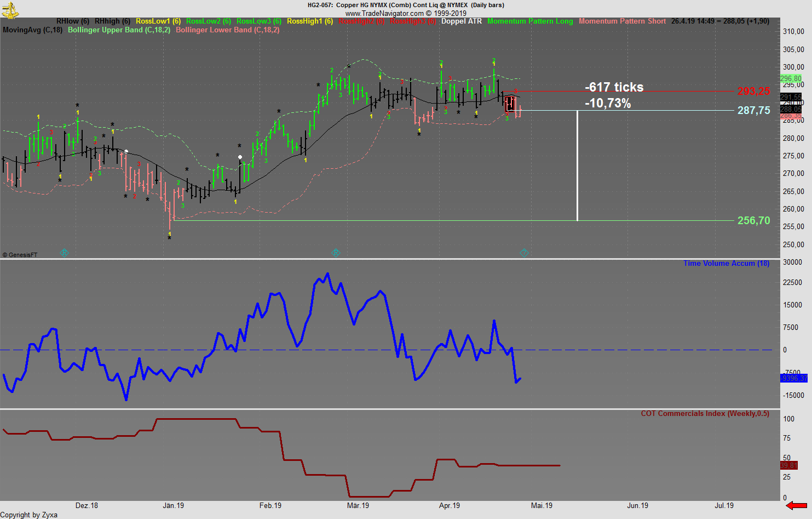The image size is (812, 519).
Task: Click the diamond marker below December bars
Action: pyautogui.click(x=64, y=253)
